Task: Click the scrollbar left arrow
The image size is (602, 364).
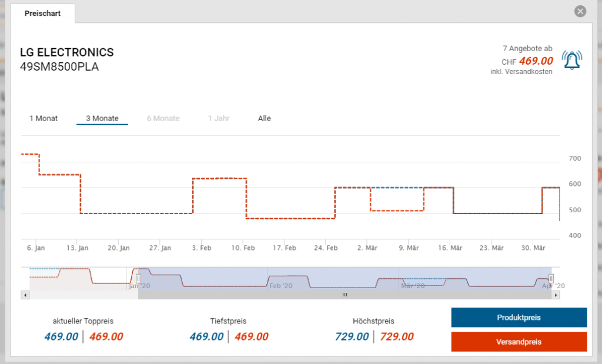Action: pyautogui.click(x=24, y=295)
